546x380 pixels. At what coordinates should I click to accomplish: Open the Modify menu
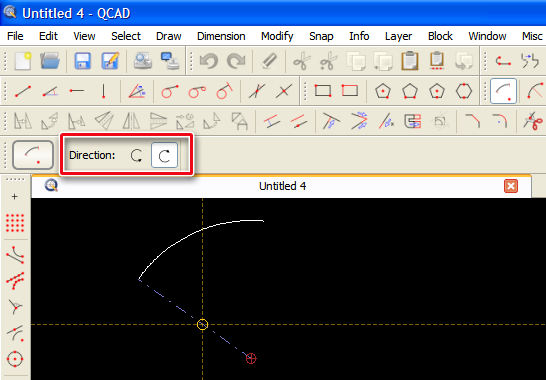(x=277, y=36)
